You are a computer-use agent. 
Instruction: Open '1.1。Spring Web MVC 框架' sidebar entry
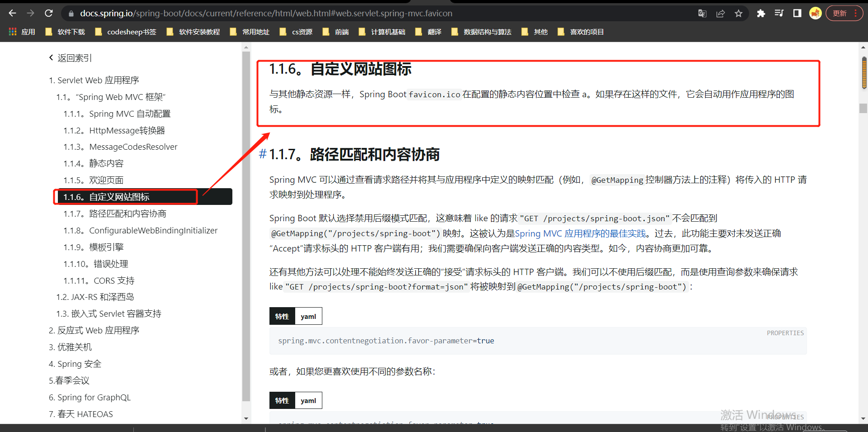coord(111,97)
